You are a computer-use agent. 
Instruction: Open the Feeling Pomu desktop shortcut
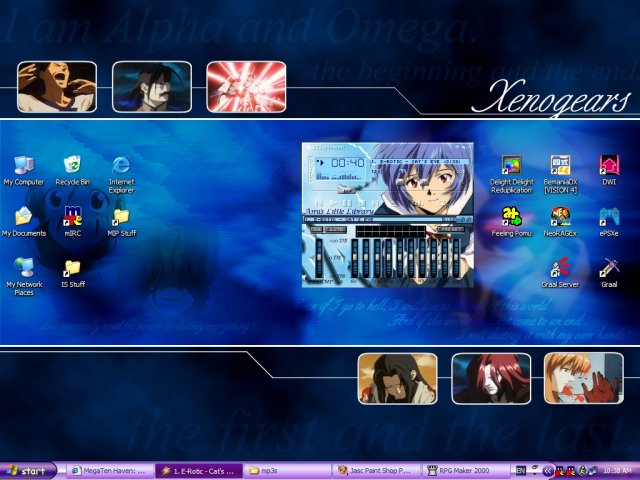[x=511, y=216]
